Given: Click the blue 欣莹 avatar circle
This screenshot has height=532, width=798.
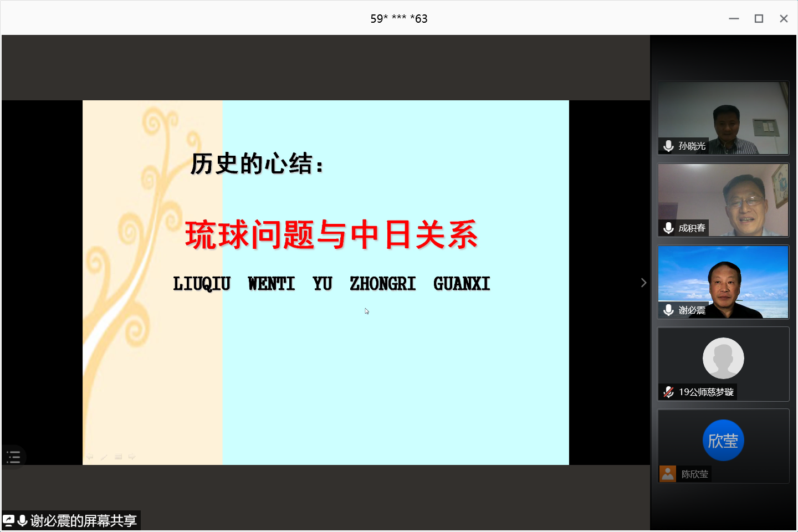Looking at the screenshot, I should pos(723,441).
